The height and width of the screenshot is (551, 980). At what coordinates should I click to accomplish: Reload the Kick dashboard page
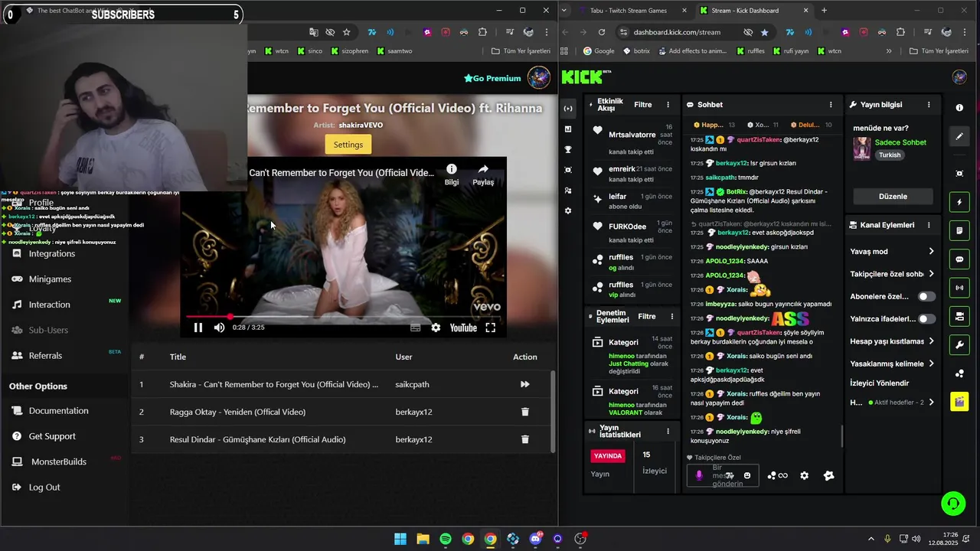pyautogui.click(x=602, y=32)
